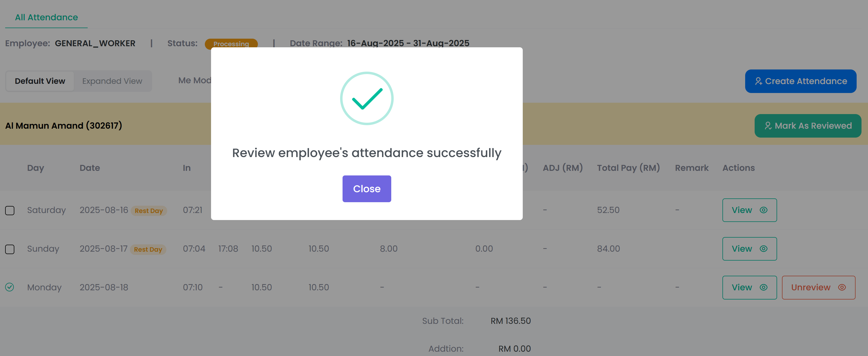Click the person icon on Mark As Reviewed
Image resolution: width=868 pixels, height=356 pixels.
768,125
